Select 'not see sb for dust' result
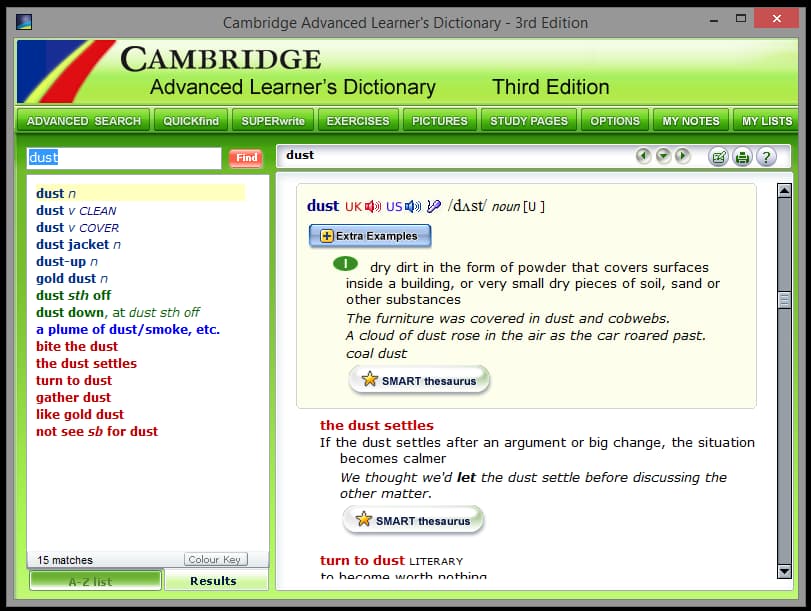811x611 pixels. click(97, 431)
